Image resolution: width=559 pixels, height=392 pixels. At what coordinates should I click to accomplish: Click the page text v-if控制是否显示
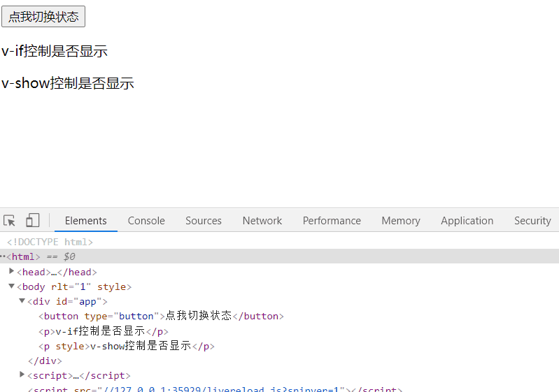point(55,51)
